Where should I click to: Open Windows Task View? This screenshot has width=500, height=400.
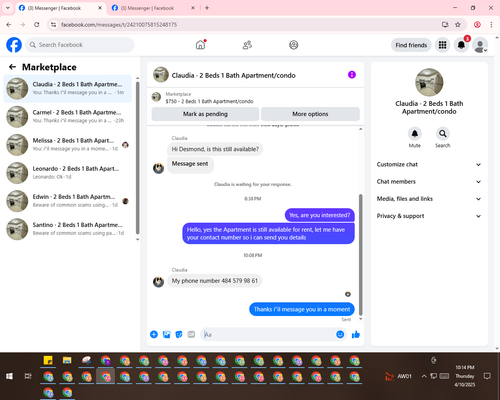tap(28, 376)
